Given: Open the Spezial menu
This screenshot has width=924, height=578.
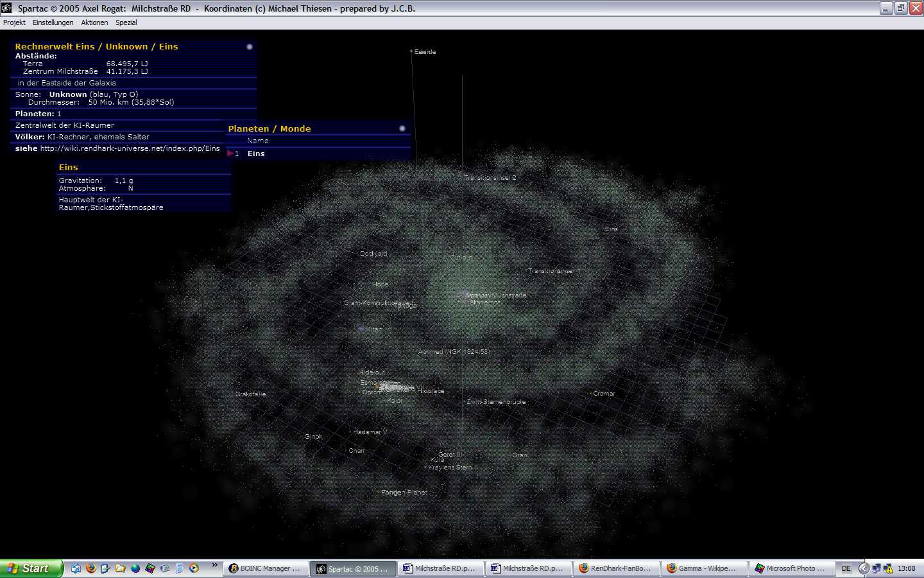Looking at the screenshot, I should [x=126, y=22].
